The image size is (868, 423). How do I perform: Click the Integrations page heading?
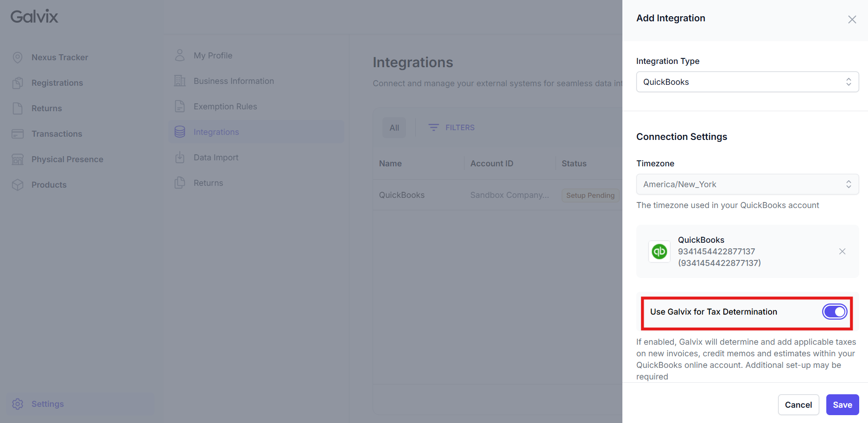[413, 62]
